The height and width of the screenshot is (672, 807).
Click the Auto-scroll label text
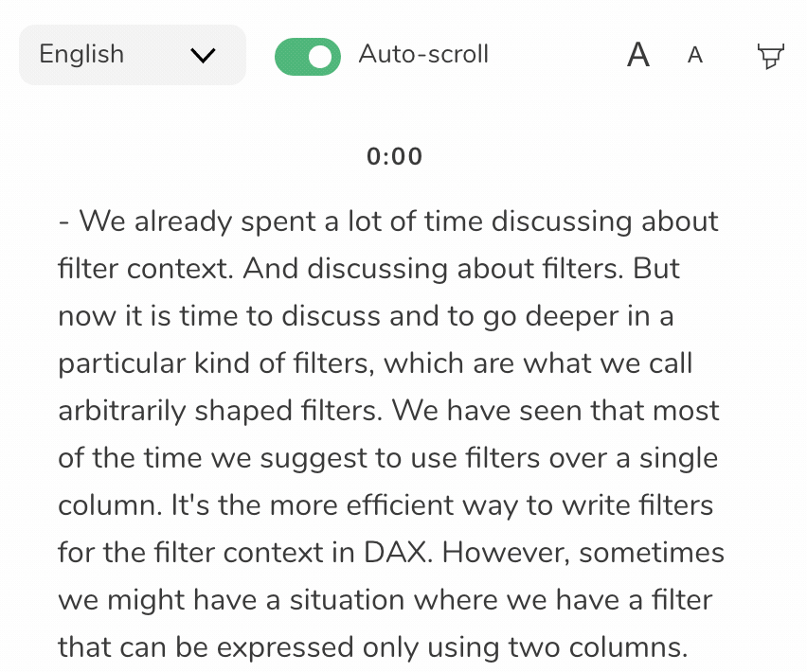coord(423,54)
